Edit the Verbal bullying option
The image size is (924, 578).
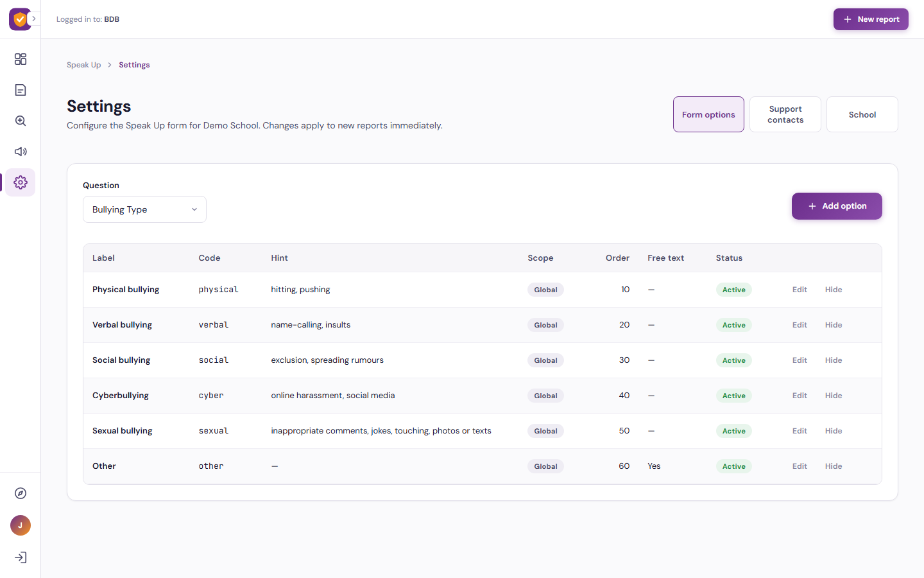(x=800, y=325)
